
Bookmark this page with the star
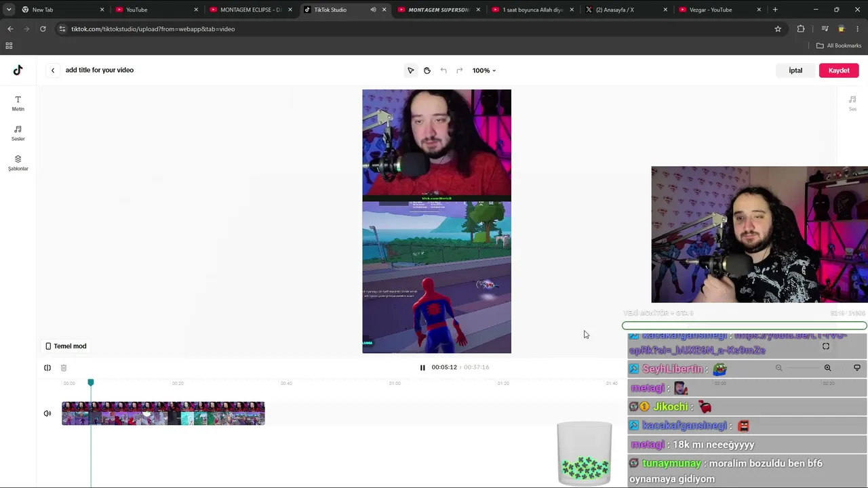[778, 29]
